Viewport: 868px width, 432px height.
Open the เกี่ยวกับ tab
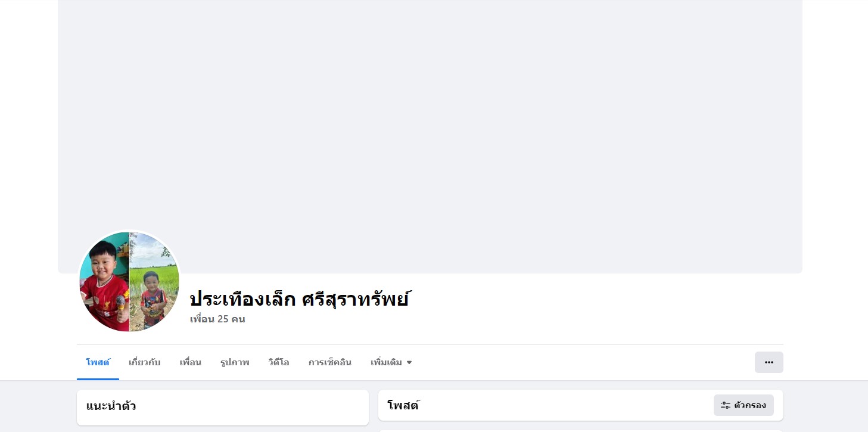(145, 362)
